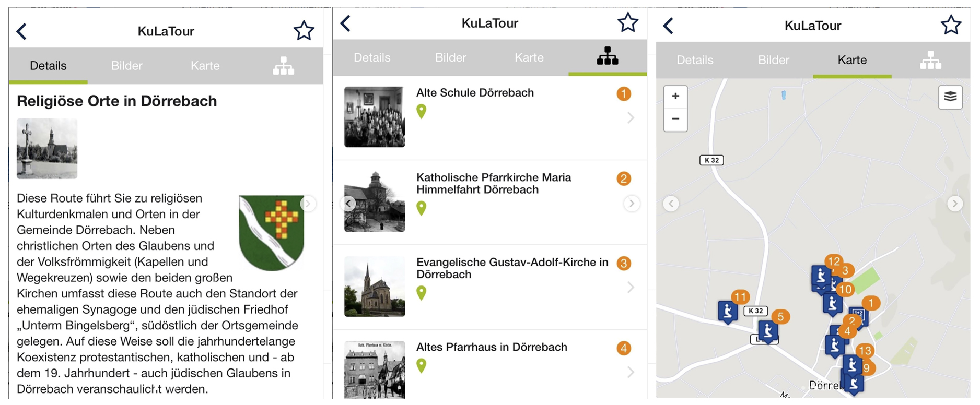Click the Dörrebach coat of arms image
This screenshot has height=405, width=980.
[271, 232]
